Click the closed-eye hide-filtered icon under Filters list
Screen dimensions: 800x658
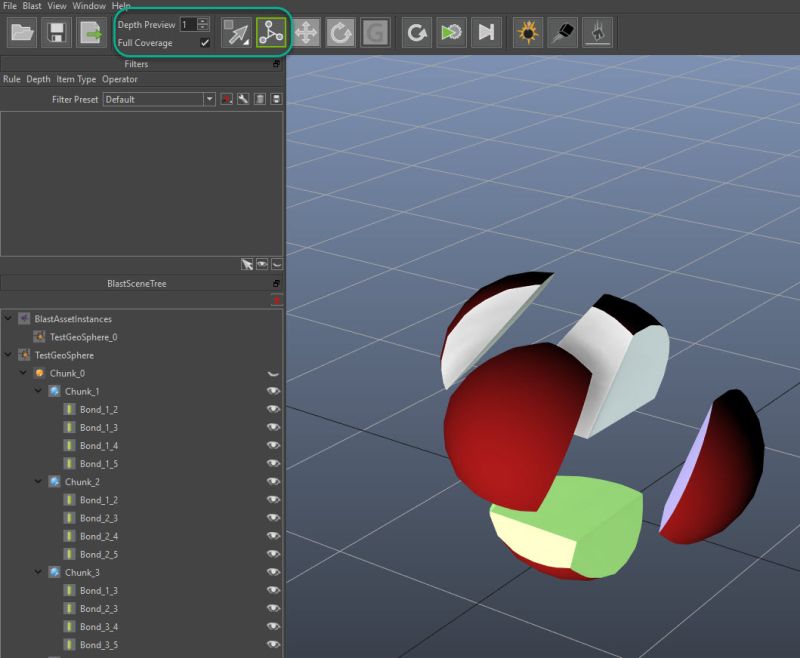coord(277,264)
